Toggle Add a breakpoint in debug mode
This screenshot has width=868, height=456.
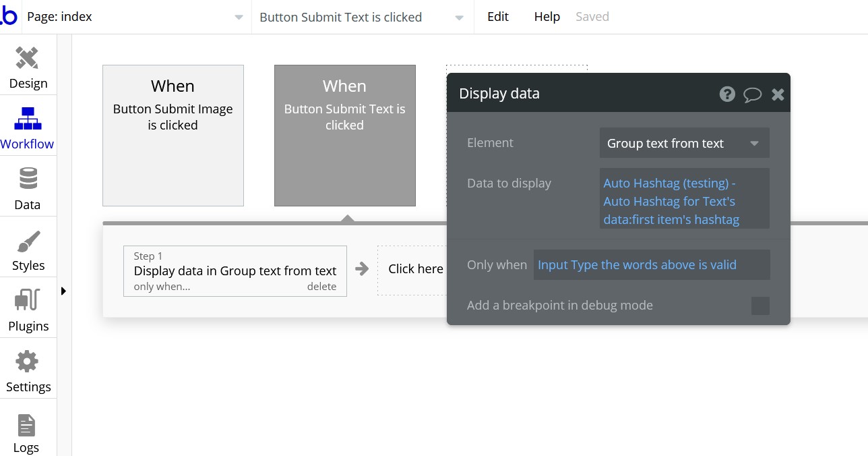(760, 306)
